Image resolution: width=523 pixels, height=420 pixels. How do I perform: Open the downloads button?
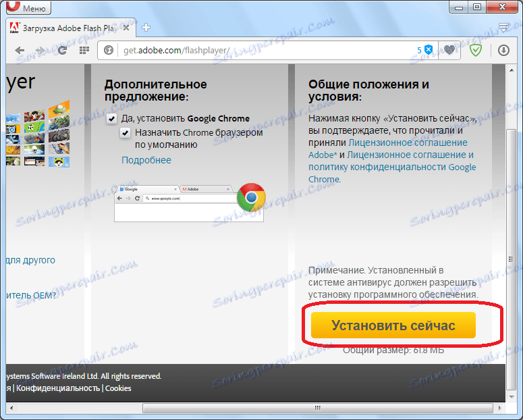(503, 51)
